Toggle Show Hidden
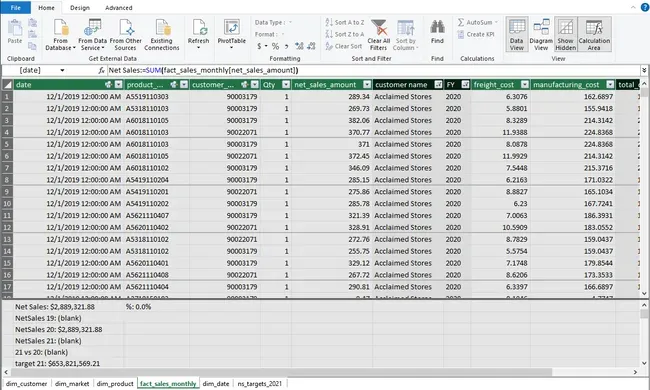Image resolution: width=650 pixels, height=390 pixels. [565, 34]
